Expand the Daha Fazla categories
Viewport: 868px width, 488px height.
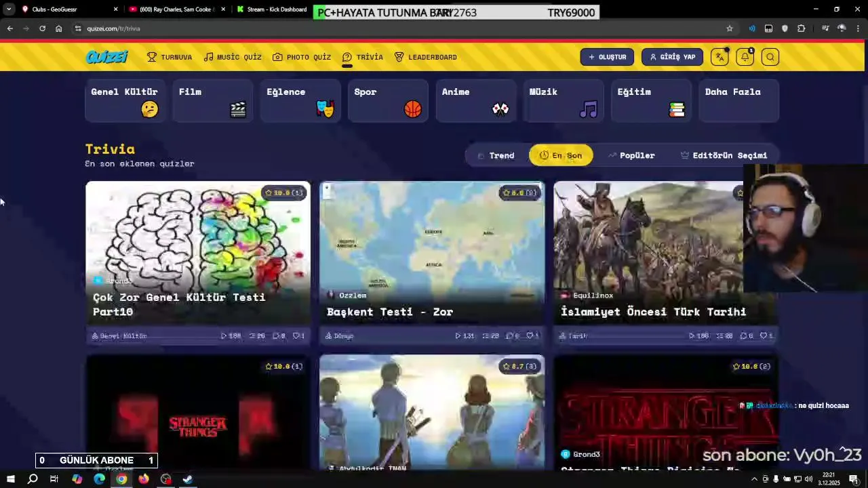point(738,100)
